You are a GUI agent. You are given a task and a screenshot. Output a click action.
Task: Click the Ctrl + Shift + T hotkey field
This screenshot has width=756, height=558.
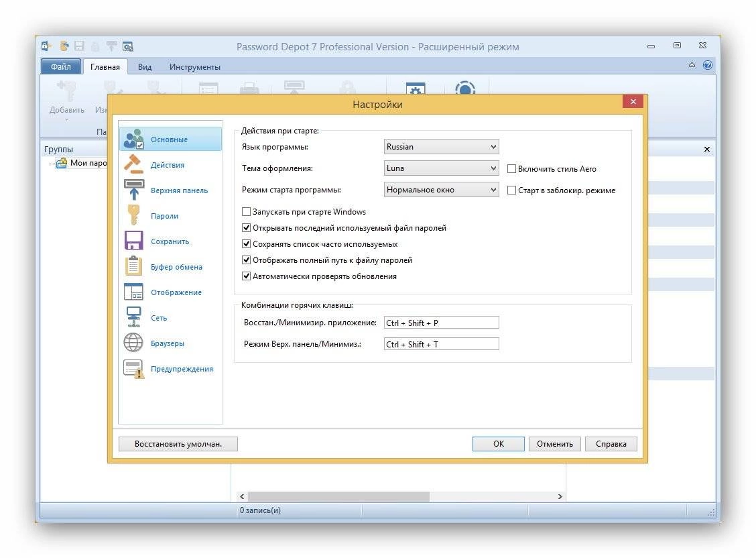441,344
